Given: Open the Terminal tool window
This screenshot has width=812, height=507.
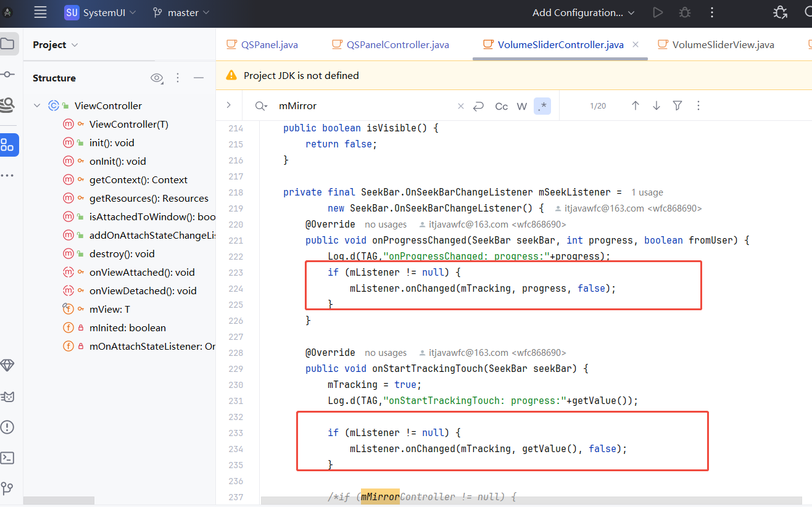Looking at the screenshot, I should tap(7, 458).
